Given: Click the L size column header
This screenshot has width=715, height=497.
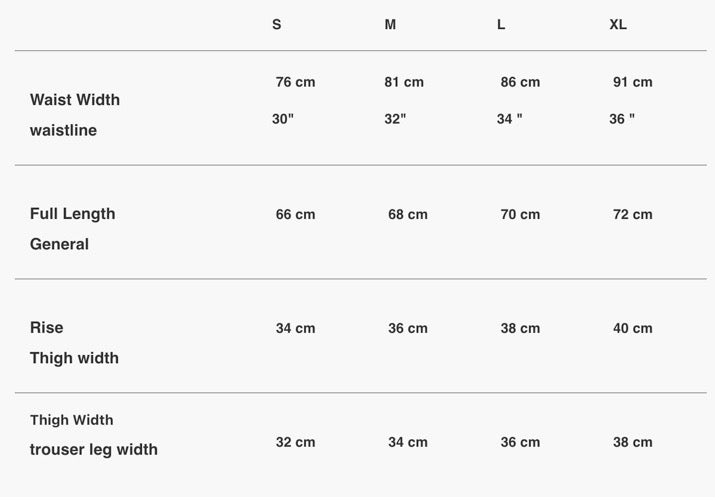Looking at the screenshot, I should [x=501, y=24].
